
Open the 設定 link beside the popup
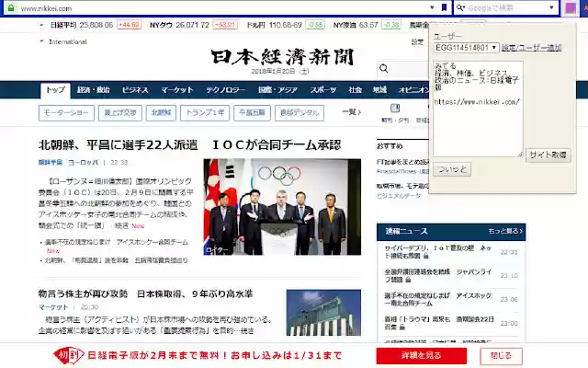pos(417,41)
